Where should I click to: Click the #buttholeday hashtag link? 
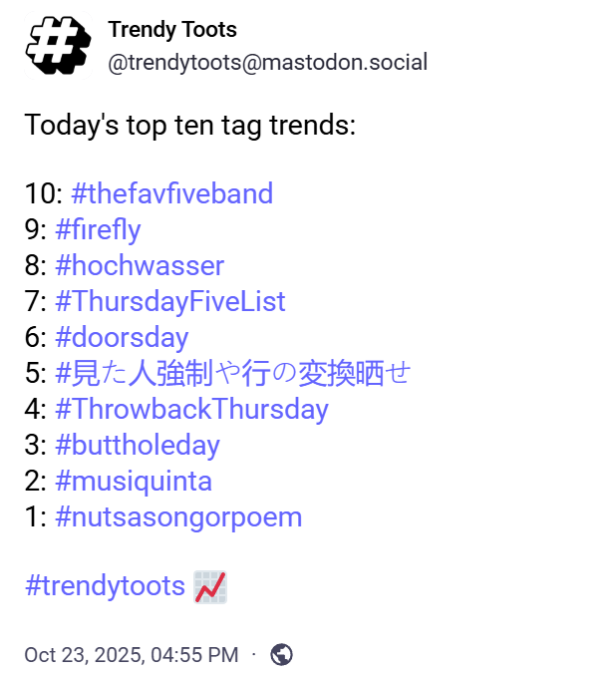(x=138, y=445)
